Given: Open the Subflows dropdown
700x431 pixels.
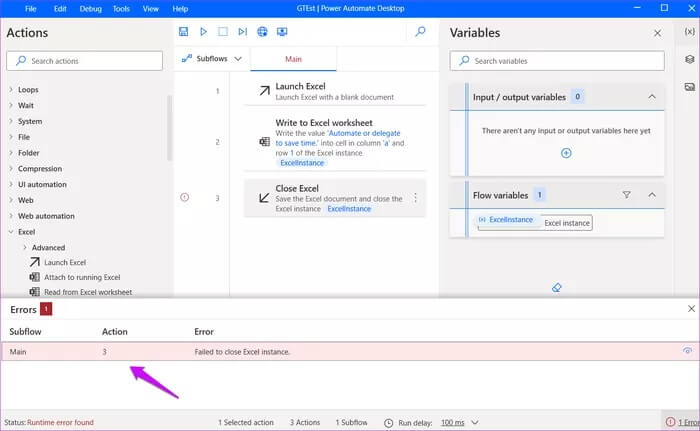Looking at the screenshot, I should point(211,59).
